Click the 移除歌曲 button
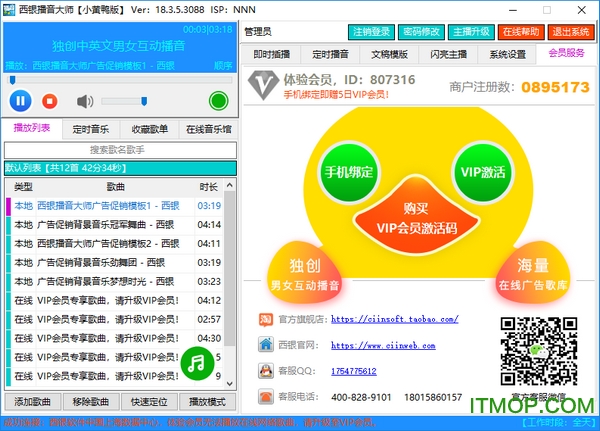The width and height of the screenshot is (600, 431). pos(91,402)
